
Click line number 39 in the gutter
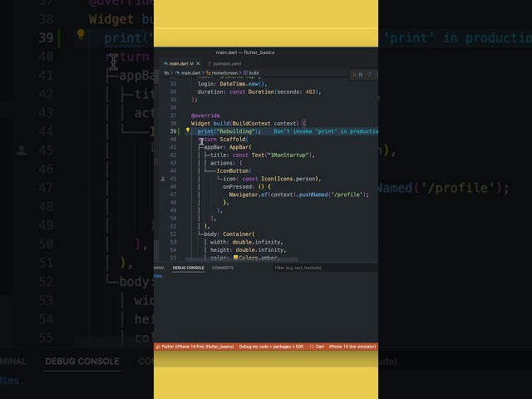(x=173, y=131)
